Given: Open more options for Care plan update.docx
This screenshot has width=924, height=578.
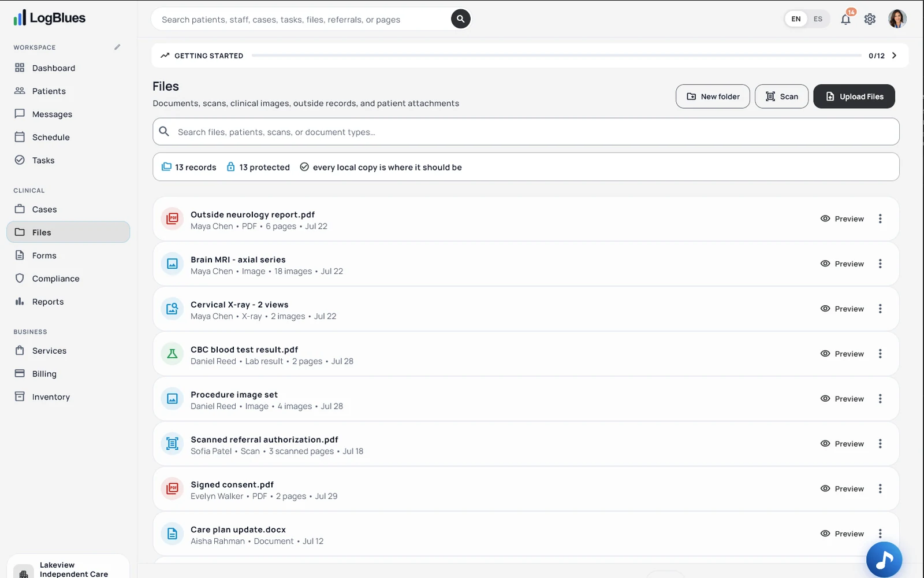Looking at the screenshot, I should pyautogui.click(x=880, y=534).
